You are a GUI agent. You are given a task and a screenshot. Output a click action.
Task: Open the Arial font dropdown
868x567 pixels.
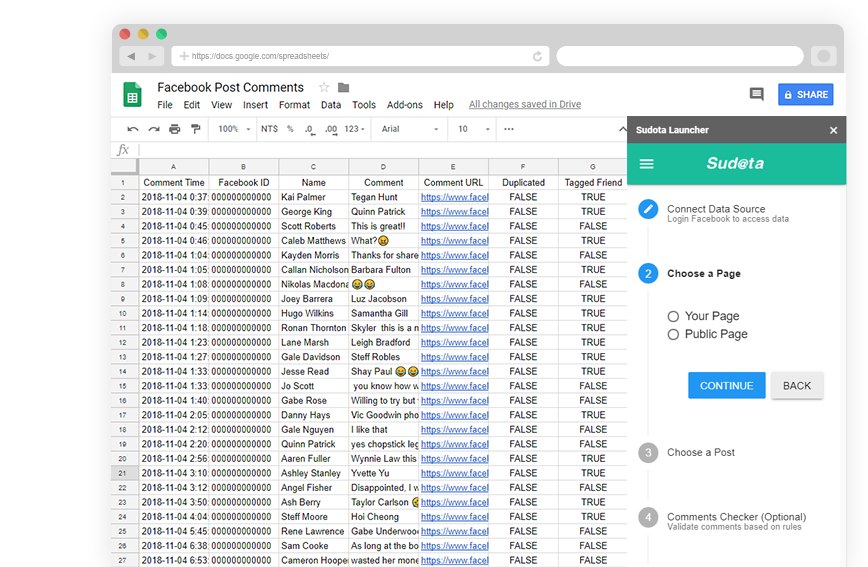click(x=410, y=129)
